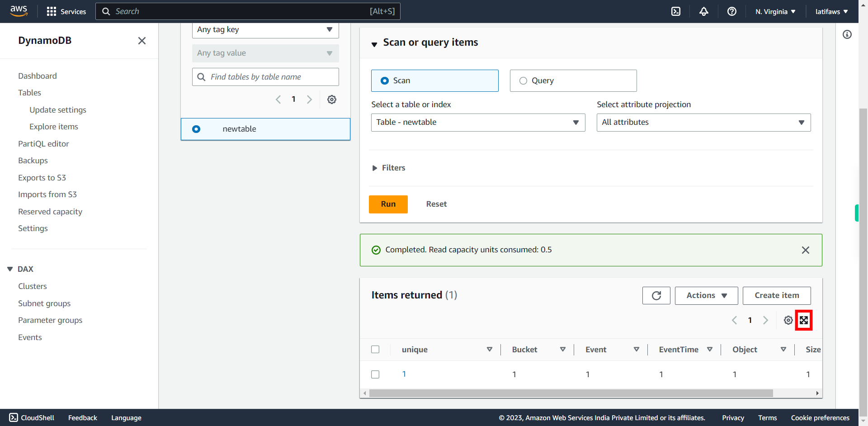Open the notifications bell
The height and width of the screenshot is (426, 868).
[x=704, y=11]
